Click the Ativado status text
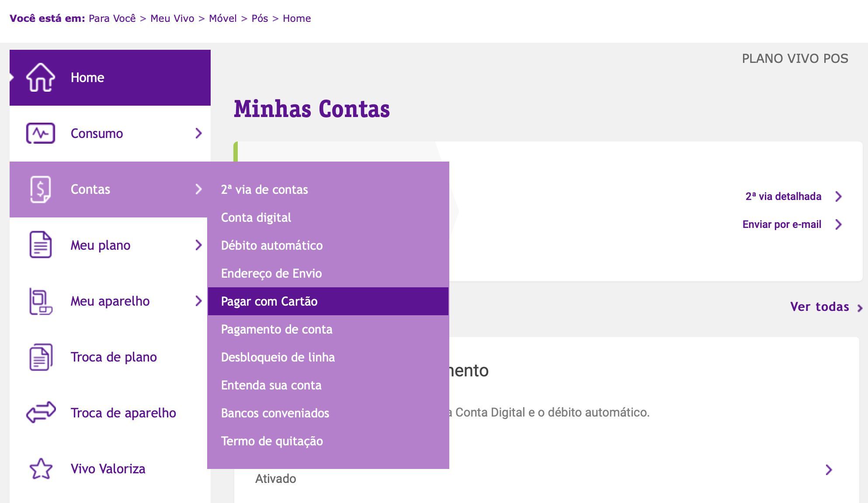The image size is (868, 503). 276,479
